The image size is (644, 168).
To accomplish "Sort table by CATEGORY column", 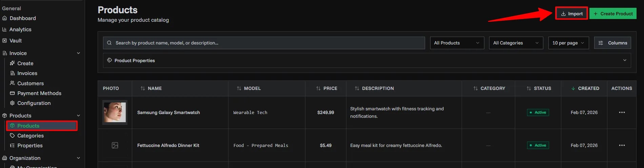I will click(x=489, y=88).
